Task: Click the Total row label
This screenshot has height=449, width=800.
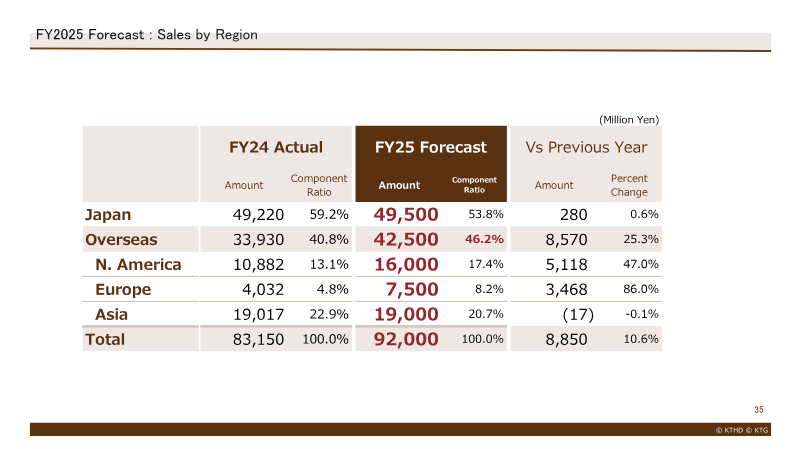Action: (105, 340)
